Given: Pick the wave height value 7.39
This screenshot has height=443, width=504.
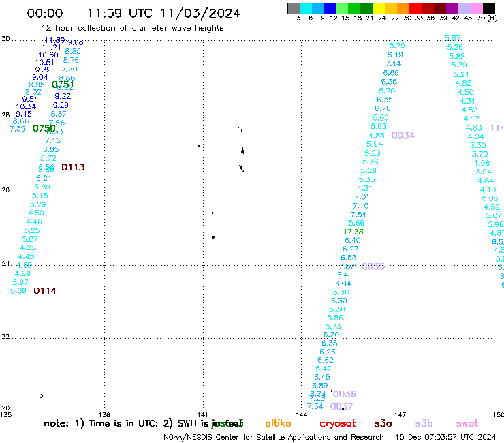Looking at the screenshot, I should pos(18,129).
